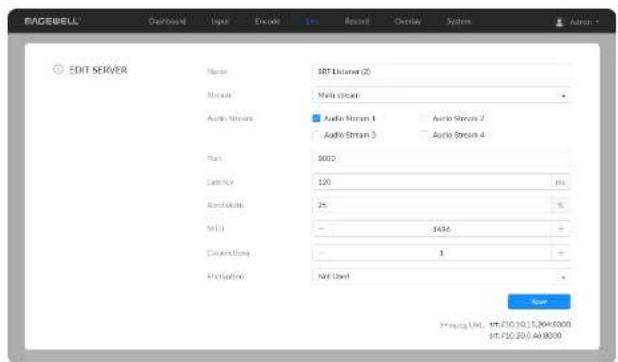Click the first srt:// access URL
Screen dimensions: 618x362
(530, 324)
